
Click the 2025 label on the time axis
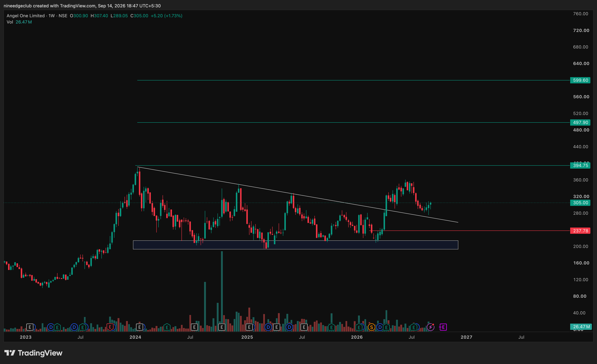click(x=247, y=337)
